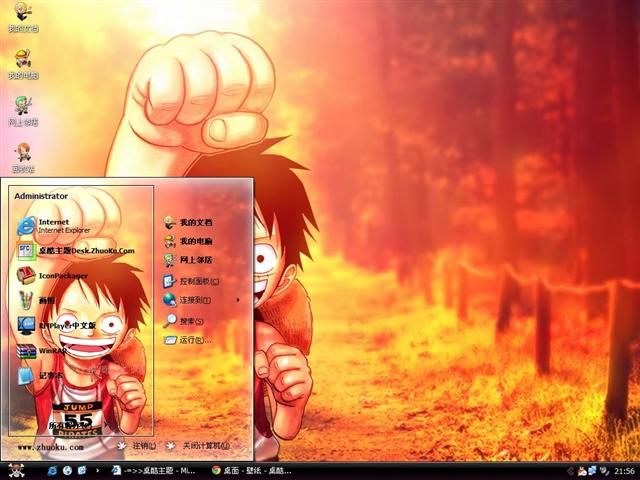Viewport: 640px width, 480px height.
Task: Open 搜索 search from Start menu
Action: 183,321
